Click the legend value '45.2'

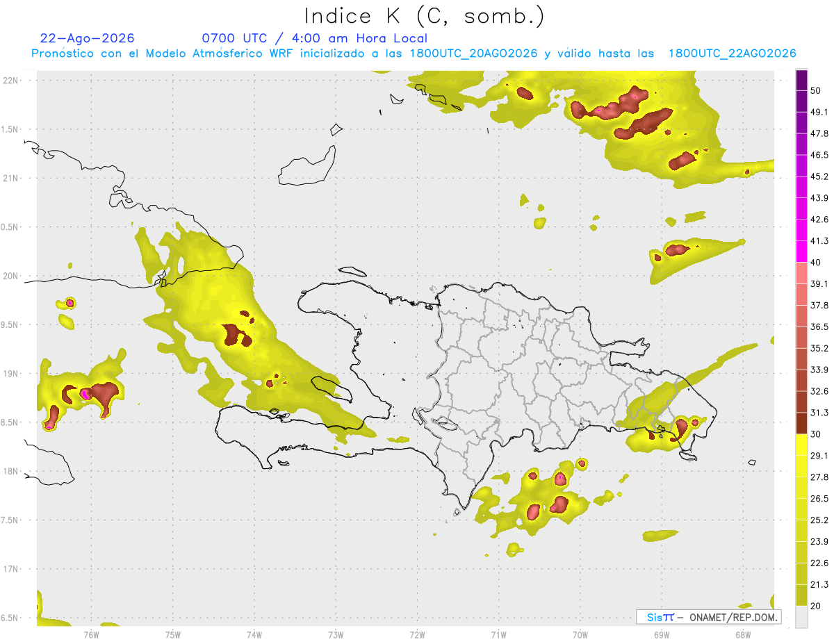[x=819, y=176]
